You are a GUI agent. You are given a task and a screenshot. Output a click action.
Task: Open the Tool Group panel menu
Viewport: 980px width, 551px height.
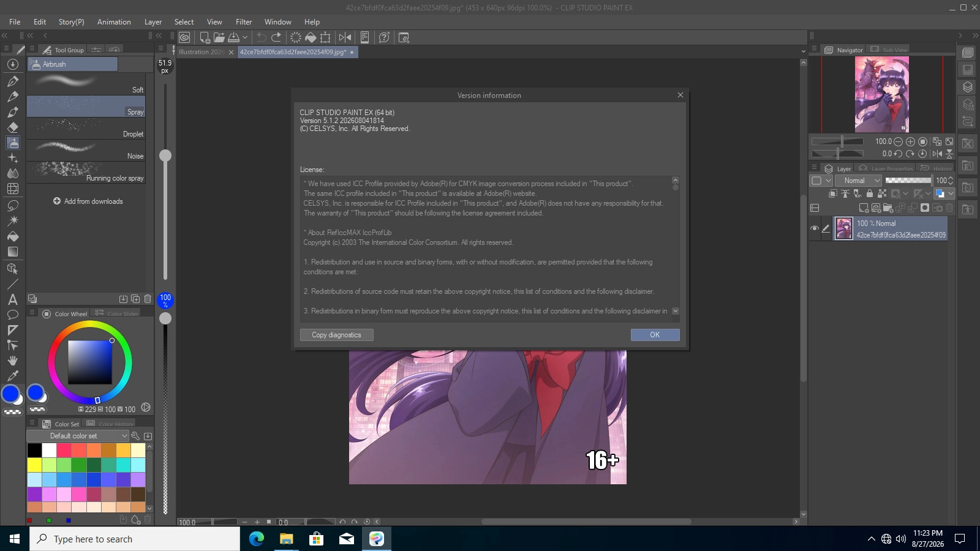[x=32, y=49]
